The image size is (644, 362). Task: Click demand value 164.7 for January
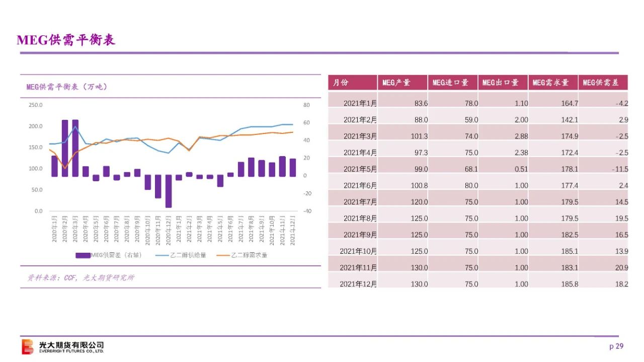[570, 103]
